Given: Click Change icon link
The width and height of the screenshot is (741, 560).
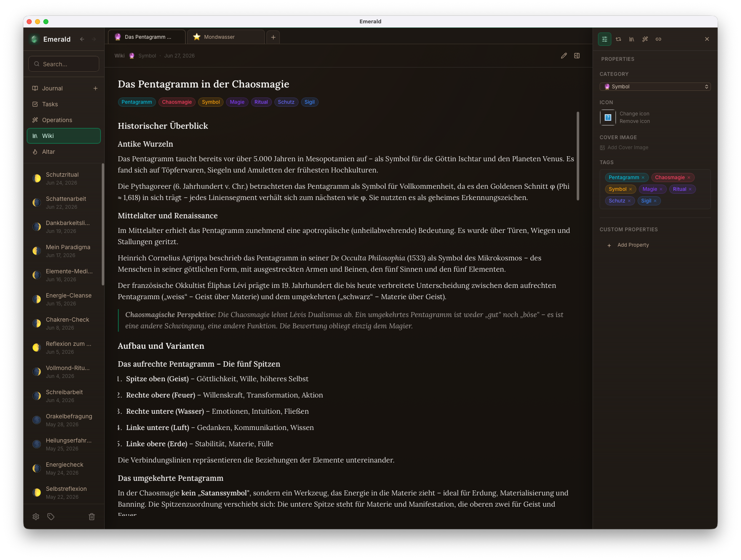Looking at the screenshot, I should pos(634,114).
